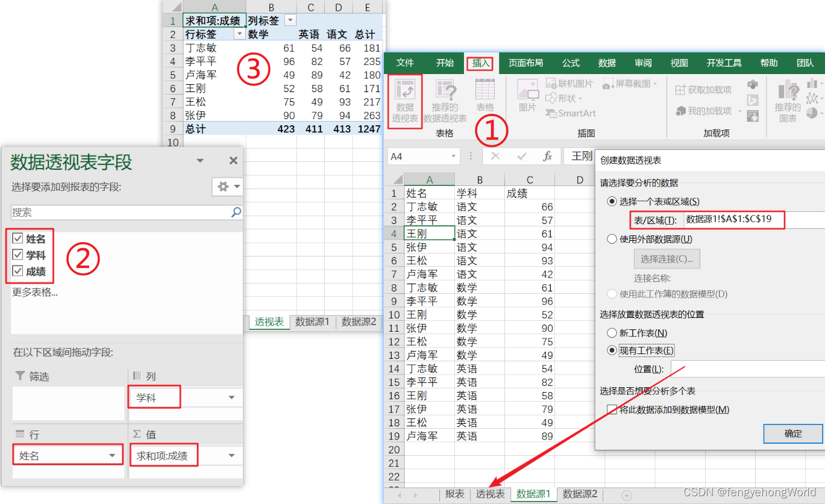Select 使用外部数据源 radio button
The height and width of the screenshot is (504, 825).
coord(612,239)
